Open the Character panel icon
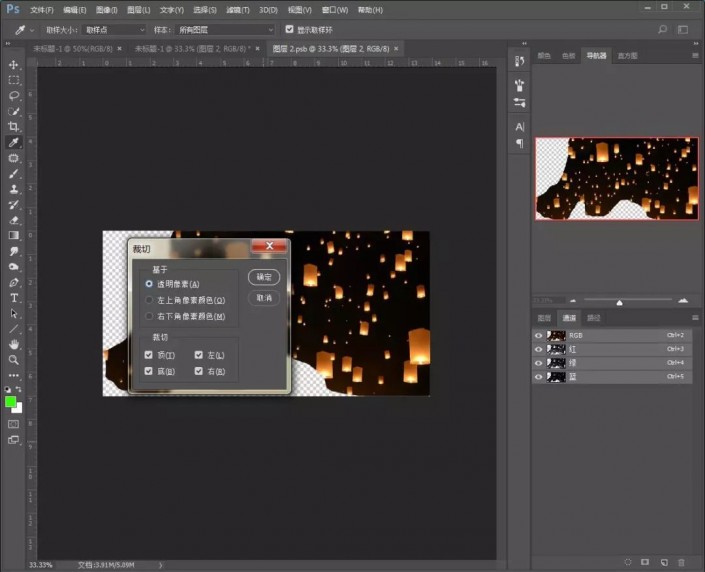Image resolution: width=705 pixels, height=572 pixels. (x=519, y=127)
